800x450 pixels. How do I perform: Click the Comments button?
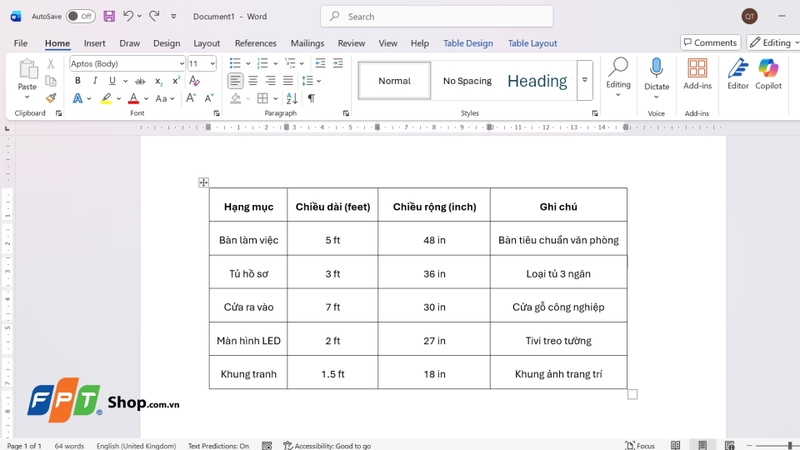click(710, 43)
